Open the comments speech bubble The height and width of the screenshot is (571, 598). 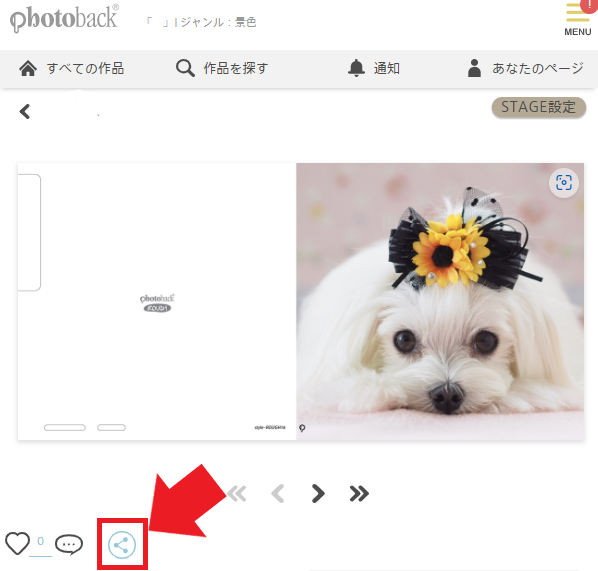pyautogui.click(x=69, y=544)
